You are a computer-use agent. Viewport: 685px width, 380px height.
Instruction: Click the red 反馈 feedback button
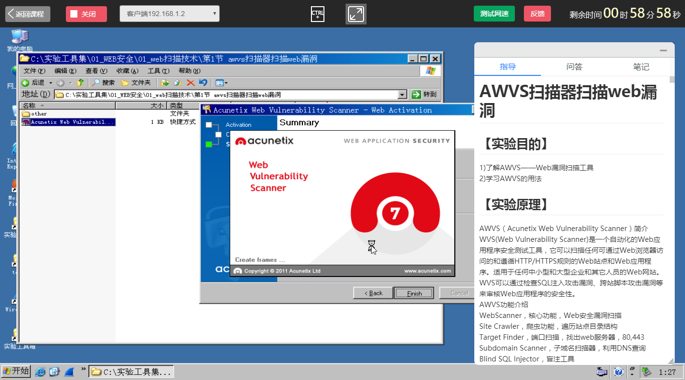pos(537,14)
